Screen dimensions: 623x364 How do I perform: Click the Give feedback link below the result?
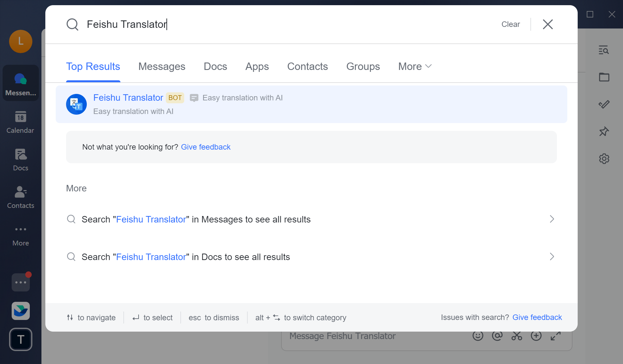[206, 147]
